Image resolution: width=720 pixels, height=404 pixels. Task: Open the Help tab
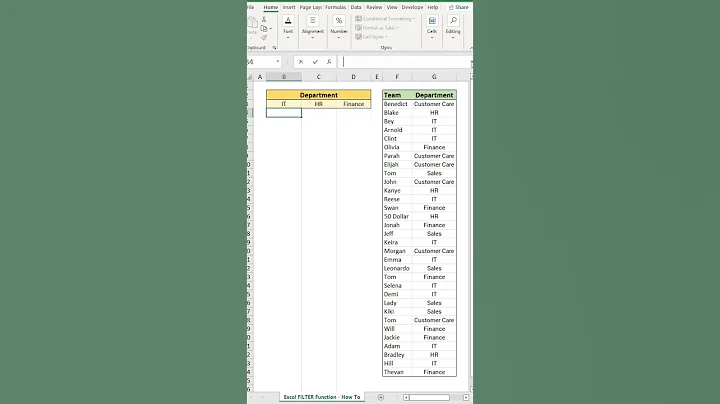tap(433, 7)
